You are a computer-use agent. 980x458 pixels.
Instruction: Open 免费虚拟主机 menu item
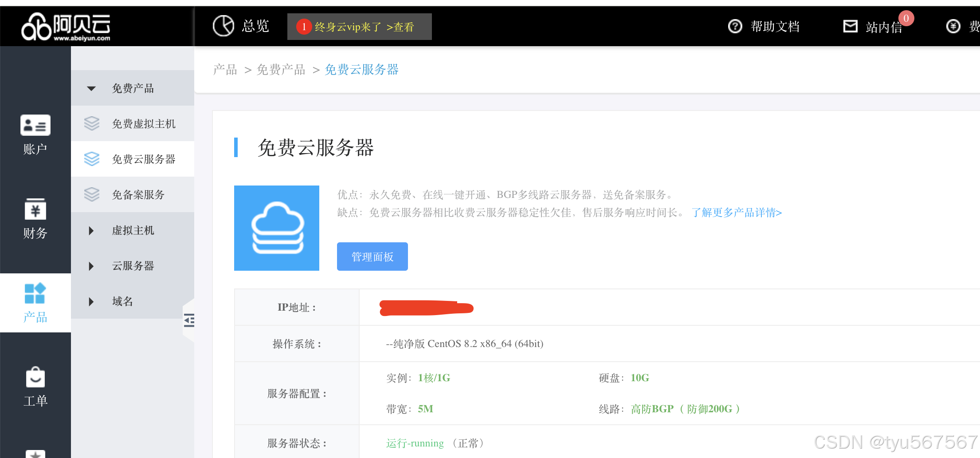(133, 123)
